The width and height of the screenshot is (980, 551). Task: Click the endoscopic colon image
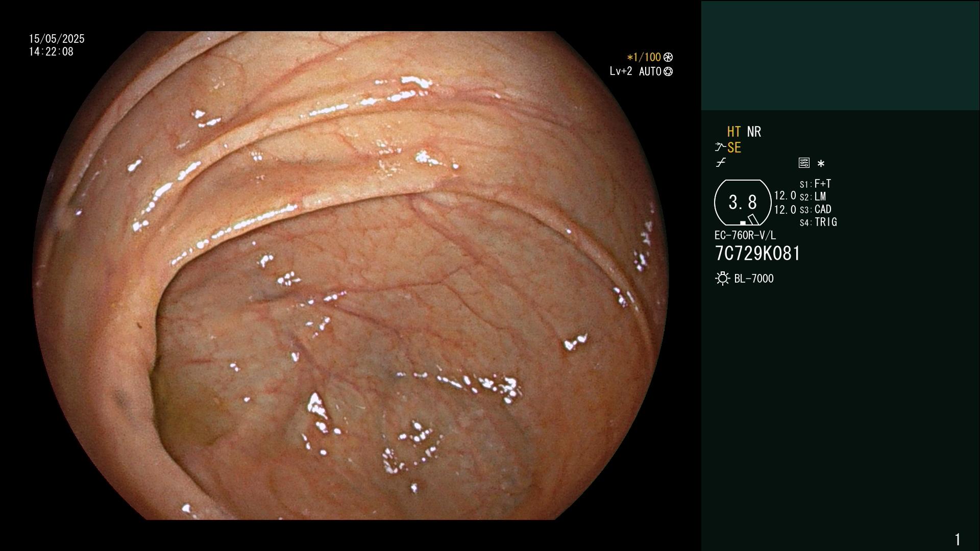pos(351,275)
